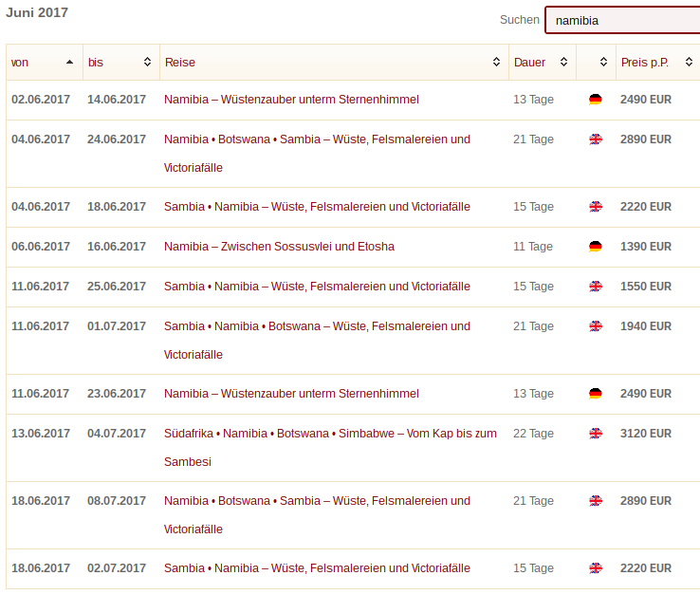700x594 pixels.
Task: Sort by the flag language column header
Action: click(596, 62)
